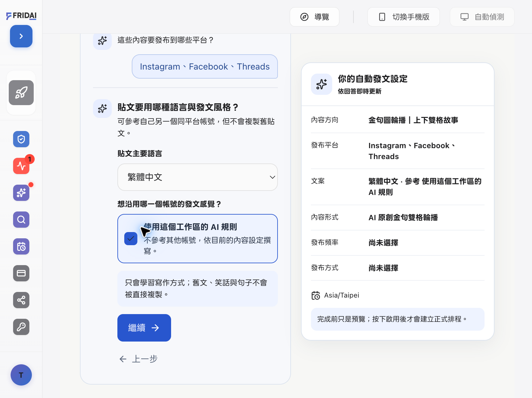Open the red activity pulse icon with badge
This screenshot has height=398, width=532.
click(x=21, y=166)
